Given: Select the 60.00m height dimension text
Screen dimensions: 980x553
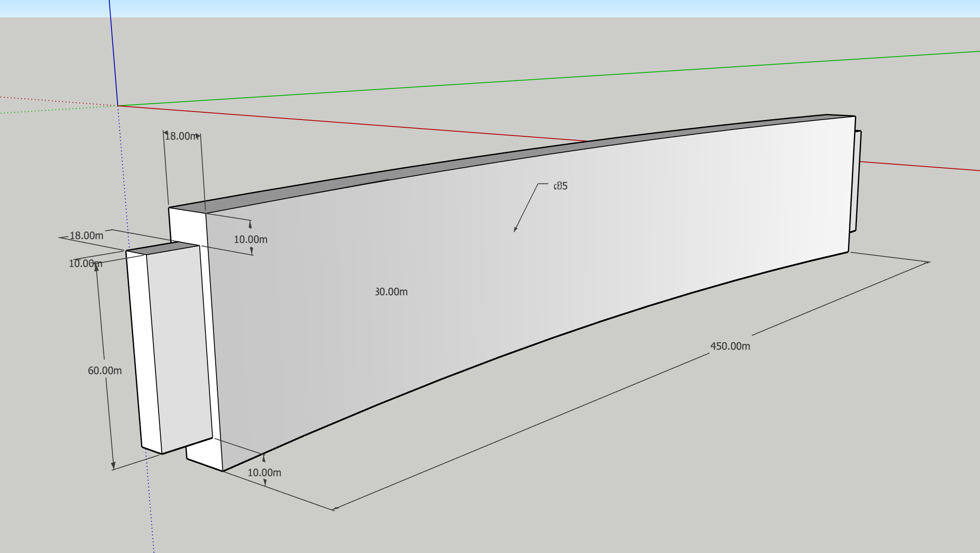Looking at the screenshot, I should pos(105,370).
